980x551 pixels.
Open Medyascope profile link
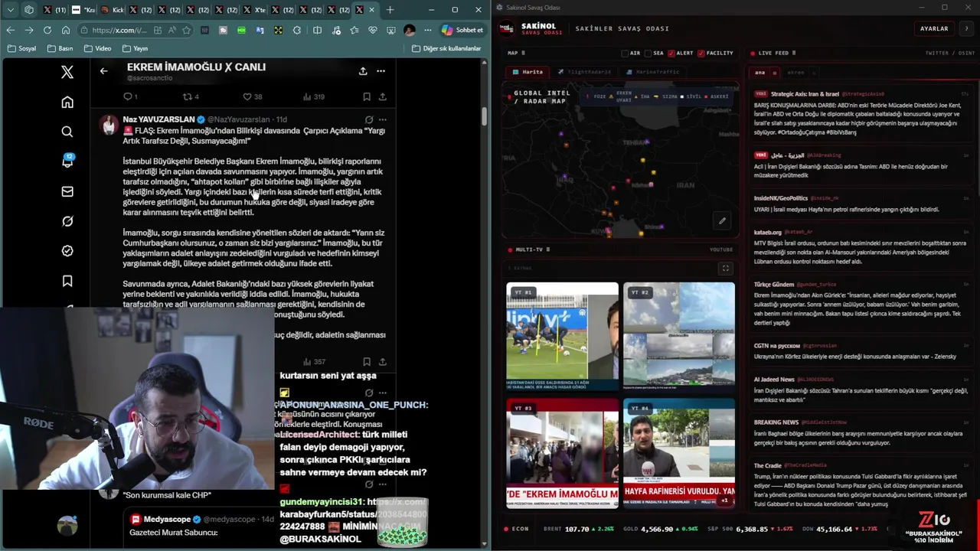click(168, 520)
